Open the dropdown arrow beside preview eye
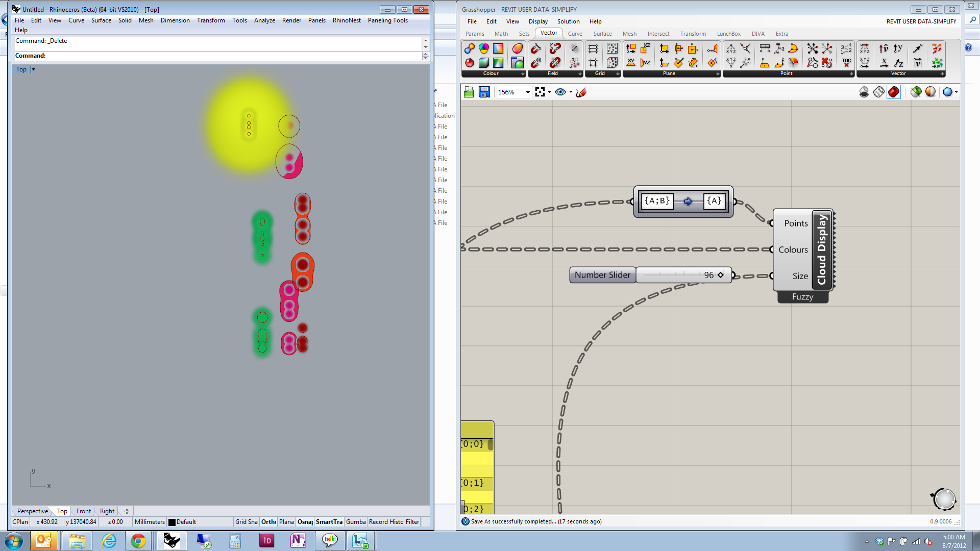This screenshot has width=980, height=551. [x=571, y=92]
